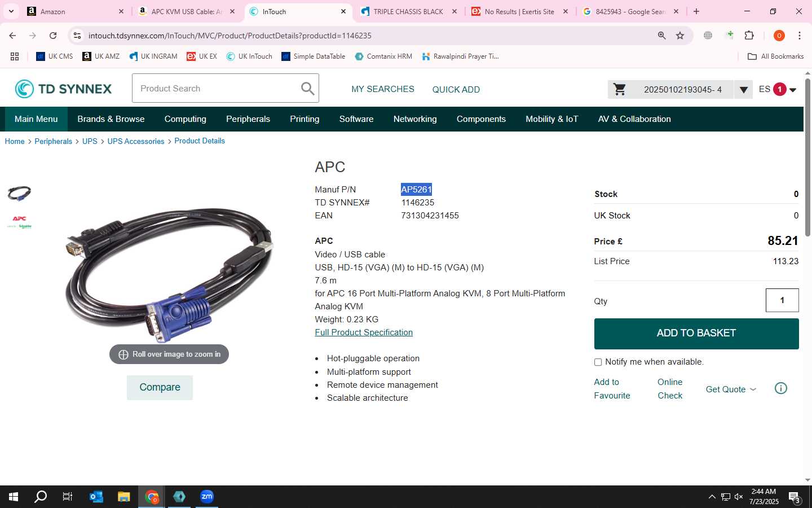Click Online Check link
Image resolution: width=812 pixels, height=508 pixels.
[670, 389]
